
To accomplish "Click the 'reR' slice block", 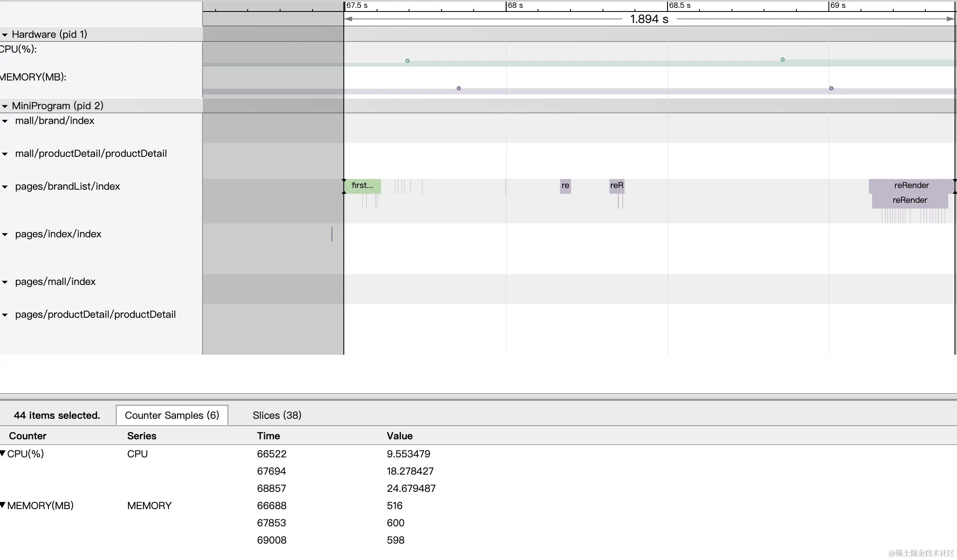I will point(617,186).
